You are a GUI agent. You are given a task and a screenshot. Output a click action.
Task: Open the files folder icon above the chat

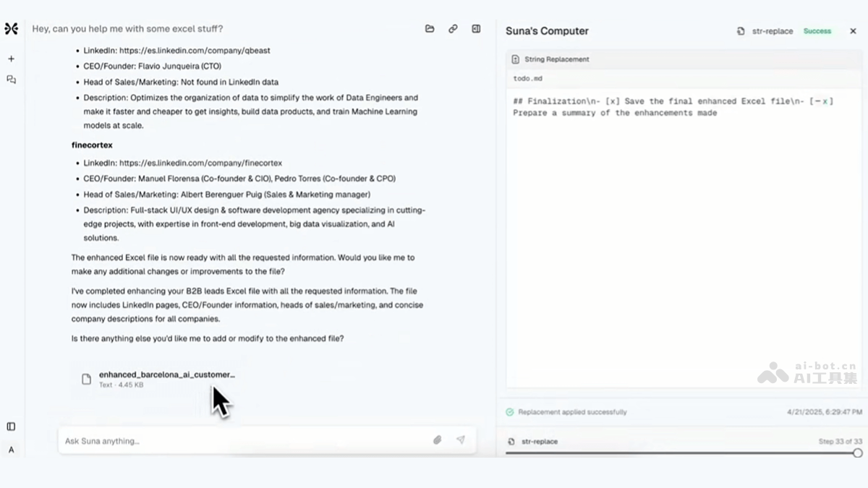coord(430,28)
